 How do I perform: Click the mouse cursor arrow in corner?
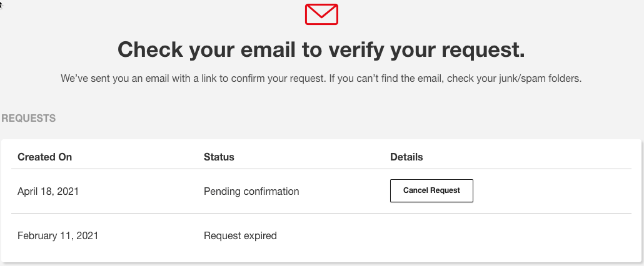click(x=1, y=6)
